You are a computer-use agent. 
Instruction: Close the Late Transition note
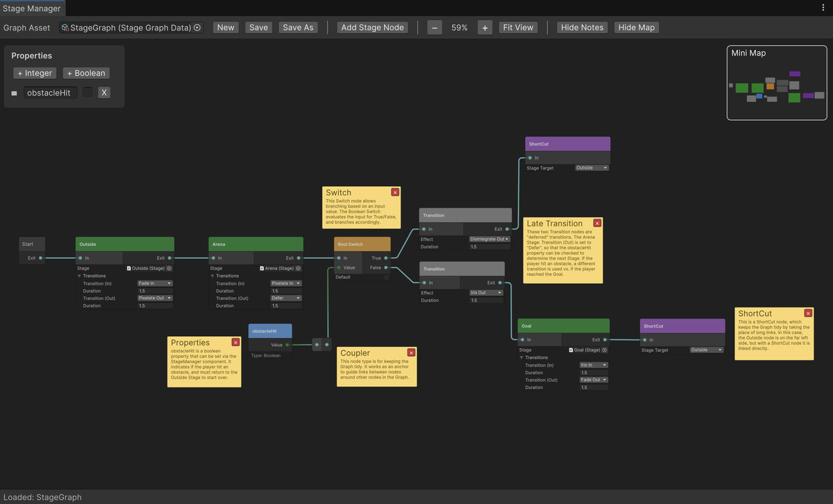[x=597, y=224]
